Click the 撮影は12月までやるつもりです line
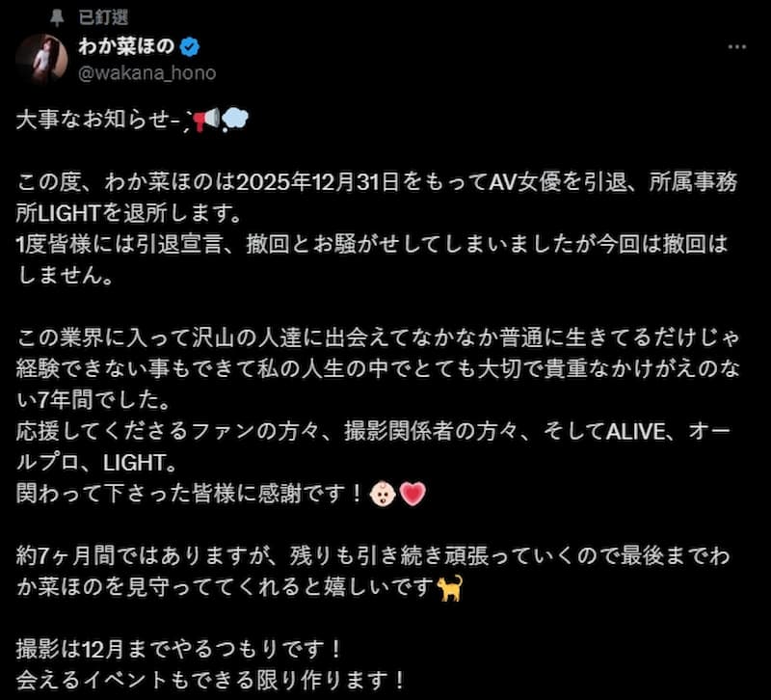The width and height of the screenshot is (771, 700). [x=178, y=650]
